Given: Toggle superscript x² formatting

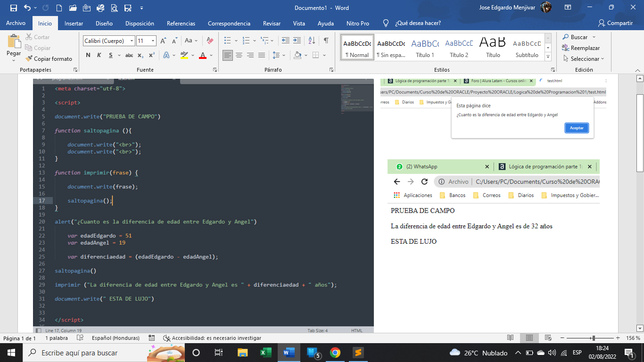Looking at the screenshot, I should 151,55.
